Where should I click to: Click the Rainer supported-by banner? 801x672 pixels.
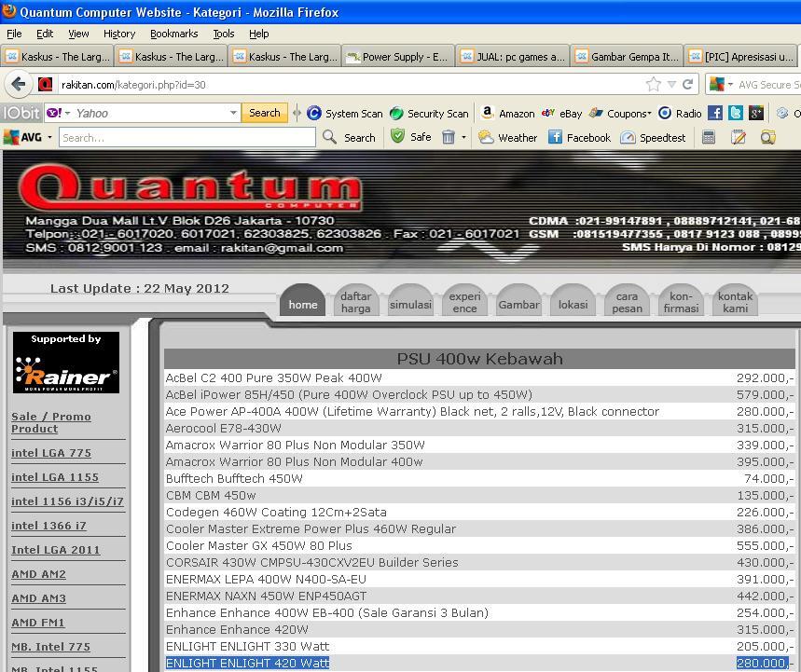coord(66,363)
